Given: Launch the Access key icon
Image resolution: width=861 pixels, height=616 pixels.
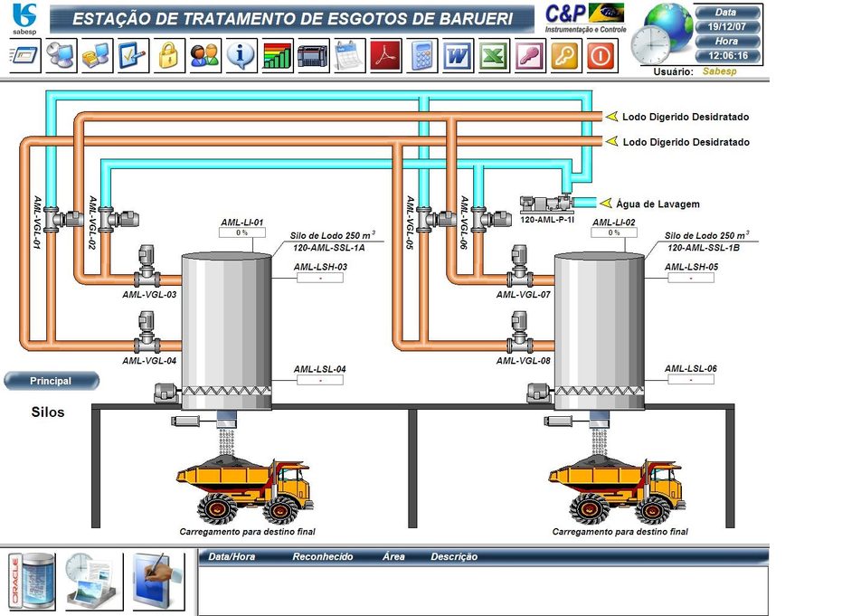Looking at the screenshot, I should point(530,56).
